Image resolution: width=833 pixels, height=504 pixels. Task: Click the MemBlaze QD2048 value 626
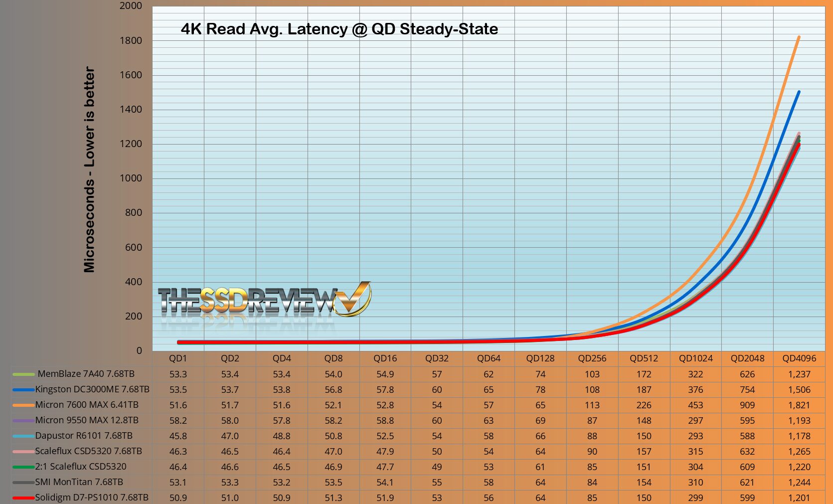748,374
